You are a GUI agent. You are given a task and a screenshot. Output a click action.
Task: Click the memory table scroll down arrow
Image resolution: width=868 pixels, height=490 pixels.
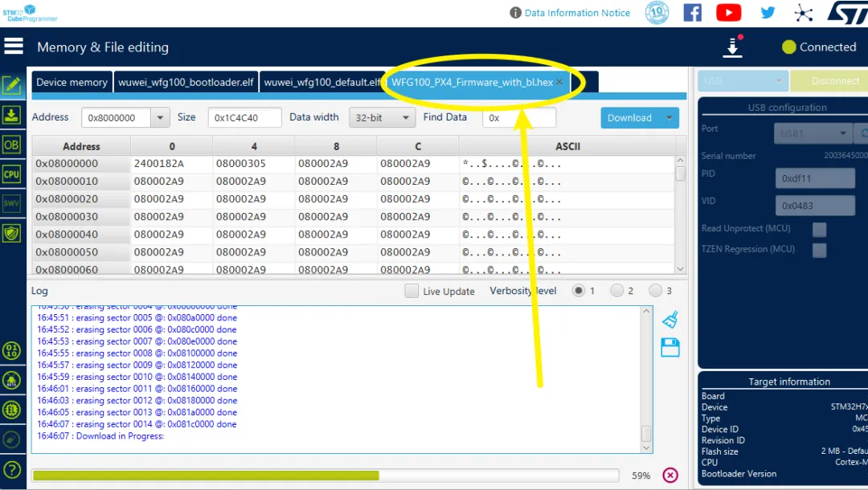pos(681,269)
